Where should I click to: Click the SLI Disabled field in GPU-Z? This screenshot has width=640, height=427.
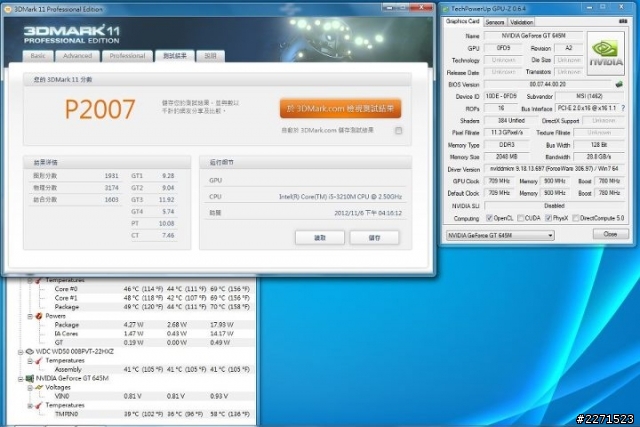tap(554, 206)
